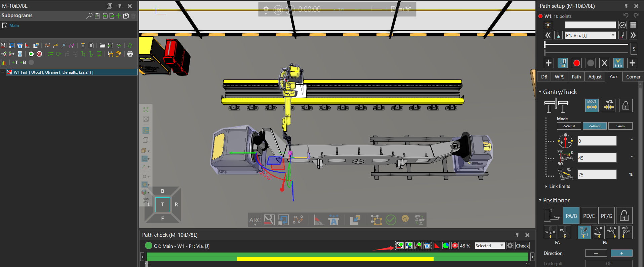The width and height of the screenshot is (644, 267).
Task: Click the open folder icon in toolbar
Action: point(102,45)
